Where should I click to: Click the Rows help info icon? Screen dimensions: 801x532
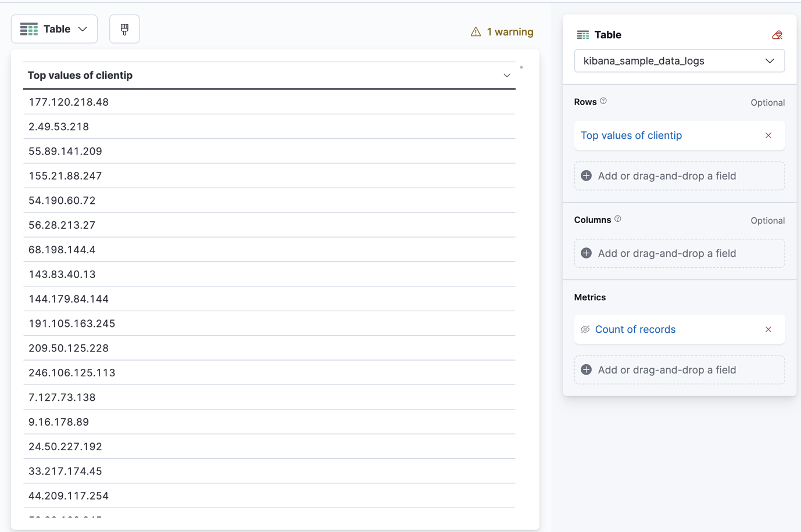[603, 101]
